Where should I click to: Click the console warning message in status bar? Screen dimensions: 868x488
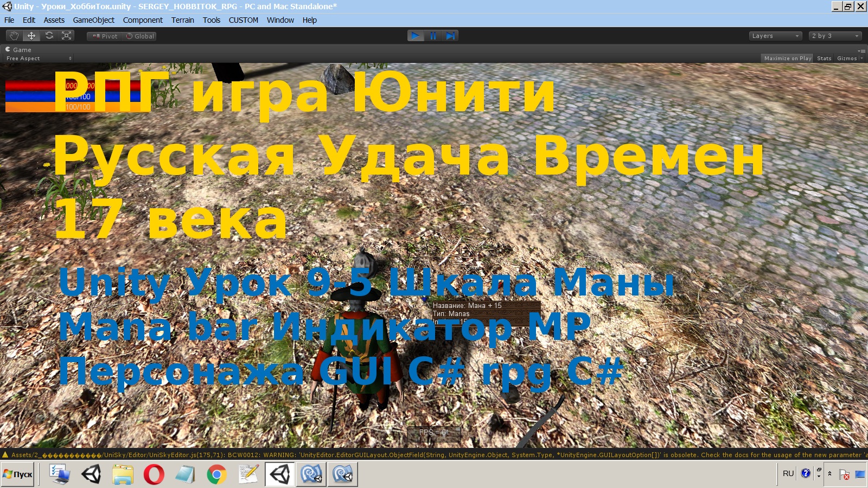point(439,455)
